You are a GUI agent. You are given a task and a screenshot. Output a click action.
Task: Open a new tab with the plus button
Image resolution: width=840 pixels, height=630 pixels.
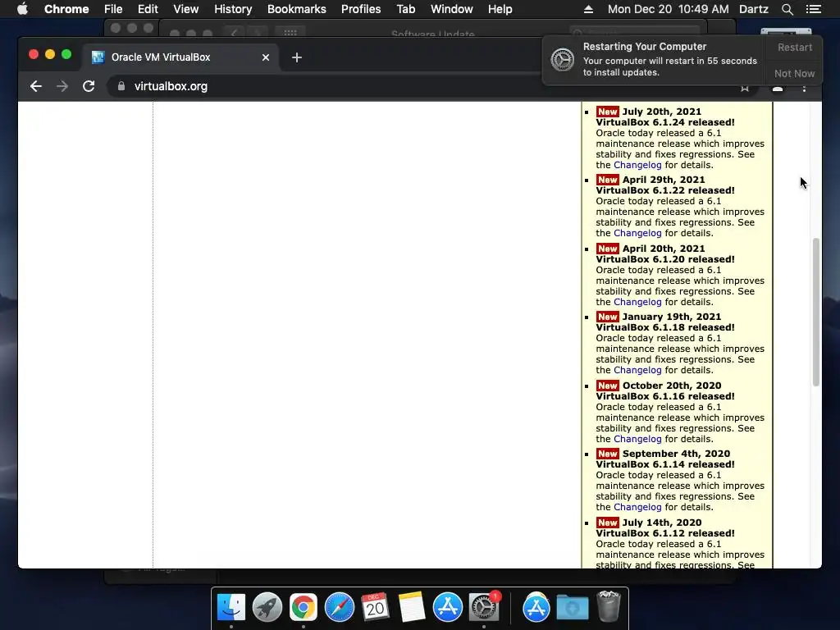point(297,57)
